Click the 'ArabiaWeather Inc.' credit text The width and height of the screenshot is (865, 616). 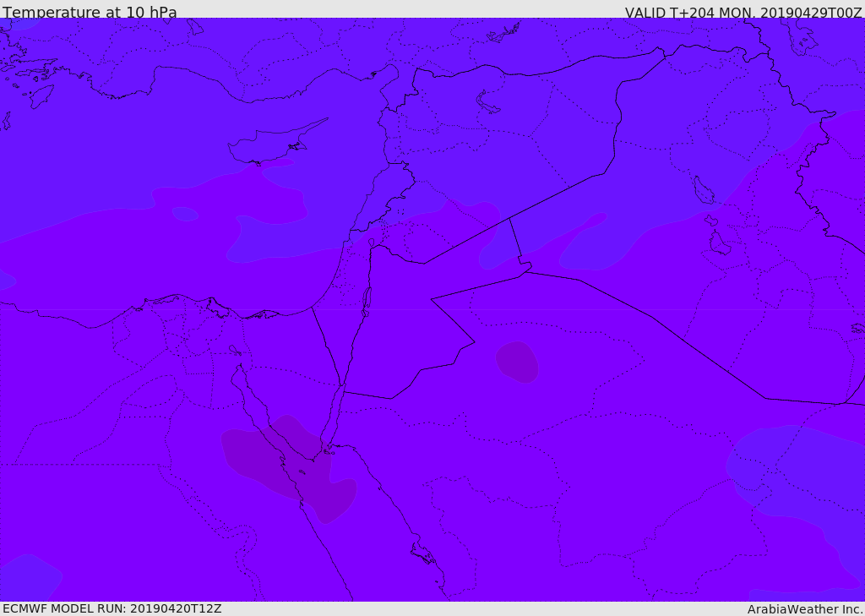[805, 609]
